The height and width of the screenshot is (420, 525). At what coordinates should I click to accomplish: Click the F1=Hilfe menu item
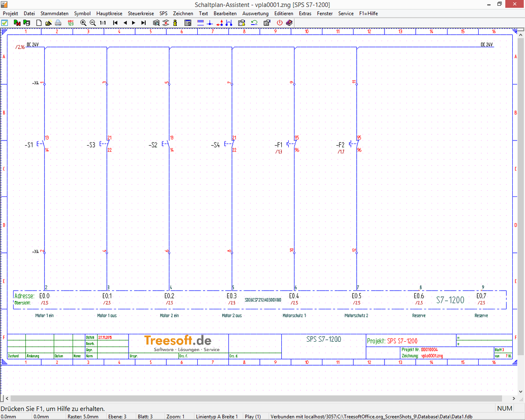tap(368, 14)
